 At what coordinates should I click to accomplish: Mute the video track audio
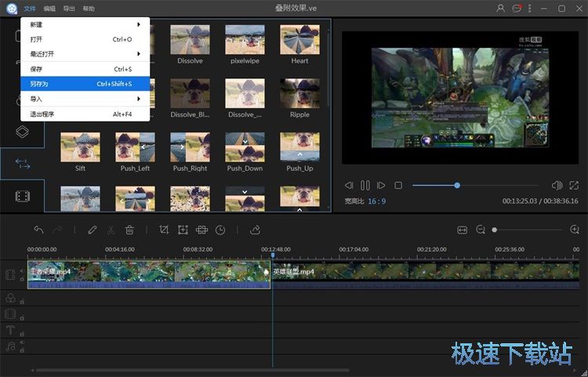(x=22, y=270)
